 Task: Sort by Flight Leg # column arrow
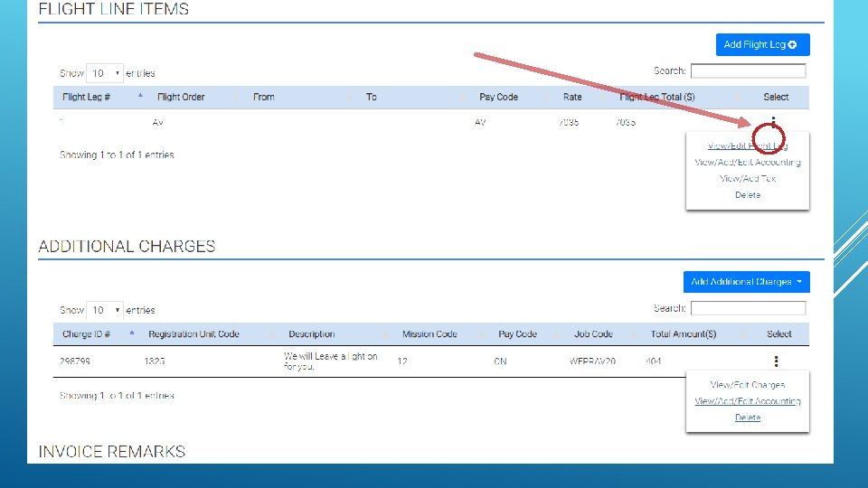(141, 95)
